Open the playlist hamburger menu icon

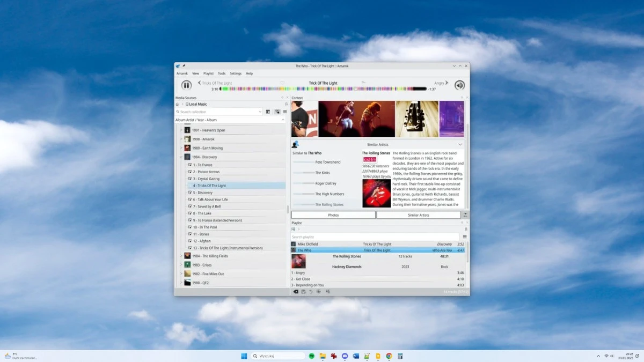[465, 237]
